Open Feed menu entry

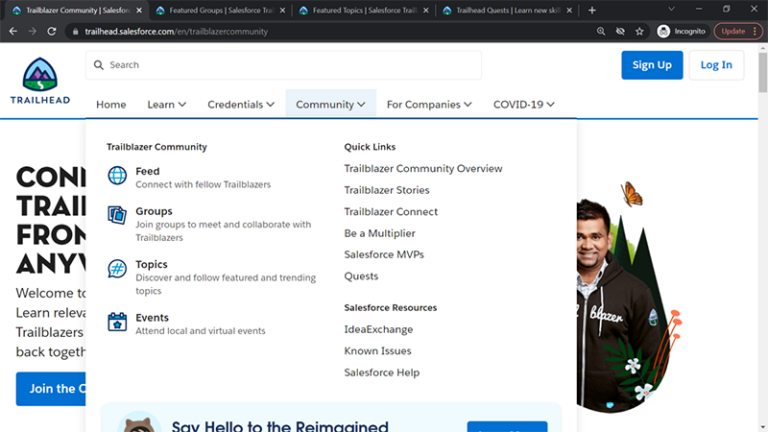click(147, 171)
